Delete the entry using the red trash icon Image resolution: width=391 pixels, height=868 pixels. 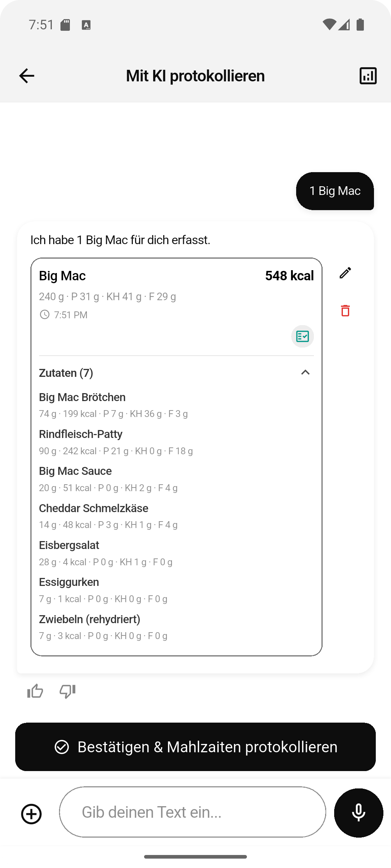point(345,310)
